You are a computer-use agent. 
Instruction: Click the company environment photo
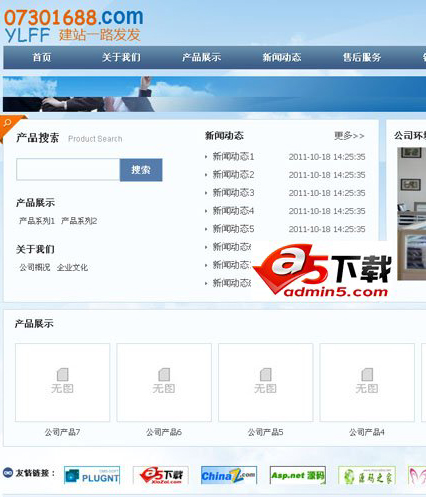tap(412, 213)
